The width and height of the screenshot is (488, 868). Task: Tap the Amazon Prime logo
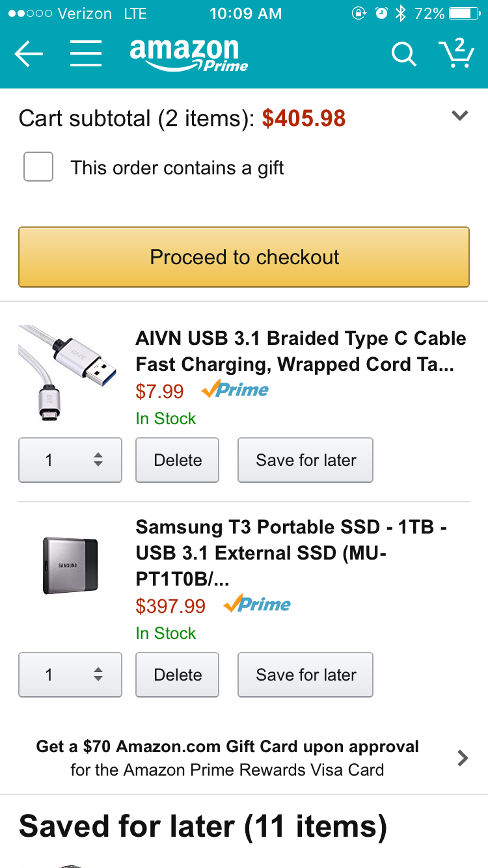pos(189,55)
